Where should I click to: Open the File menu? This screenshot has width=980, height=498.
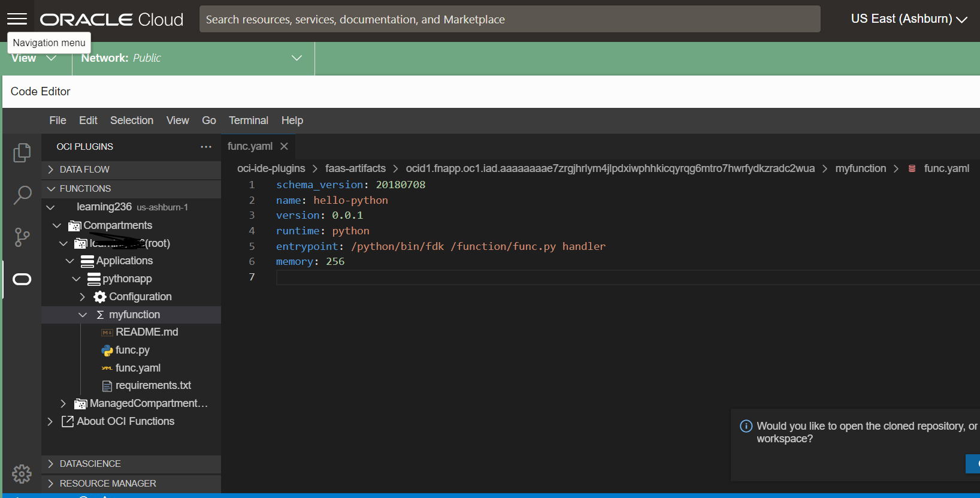58,120
